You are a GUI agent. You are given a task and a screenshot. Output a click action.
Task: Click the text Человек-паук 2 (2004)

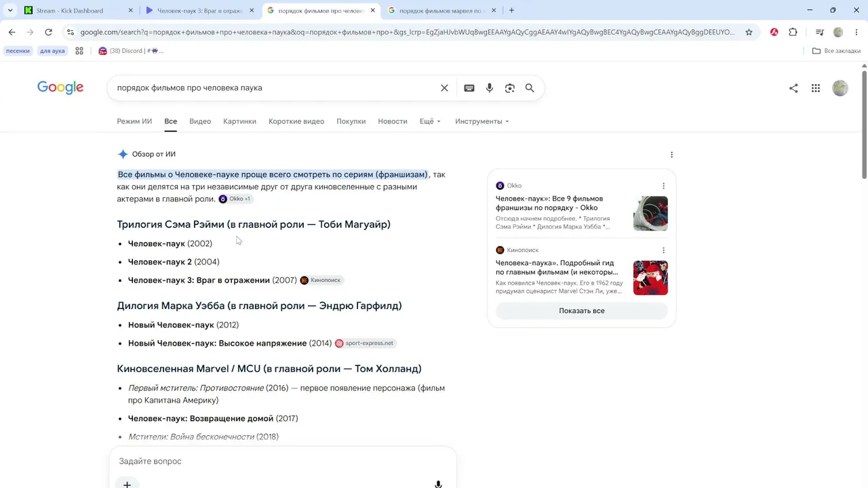(x=174, y=262)
